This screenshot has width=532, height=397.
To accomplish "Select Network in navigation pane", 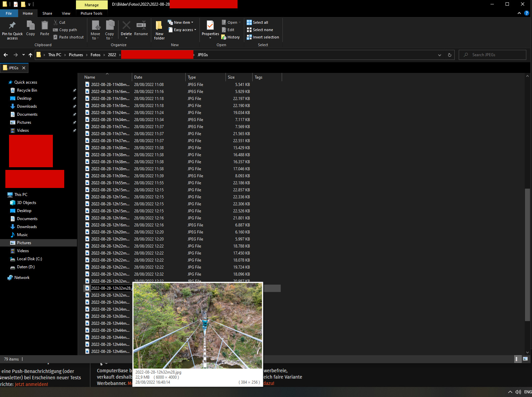I will tap(22, 278).
